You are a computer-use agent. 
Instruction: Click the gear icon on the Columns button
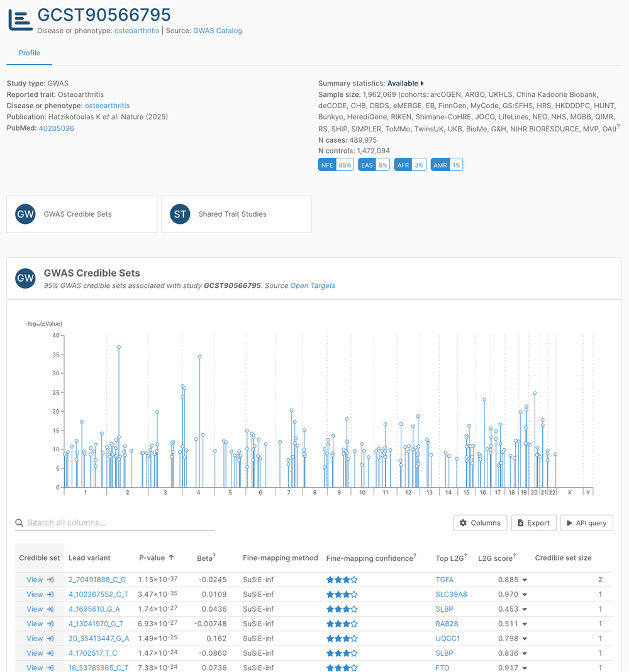click(x=464, y=522)
